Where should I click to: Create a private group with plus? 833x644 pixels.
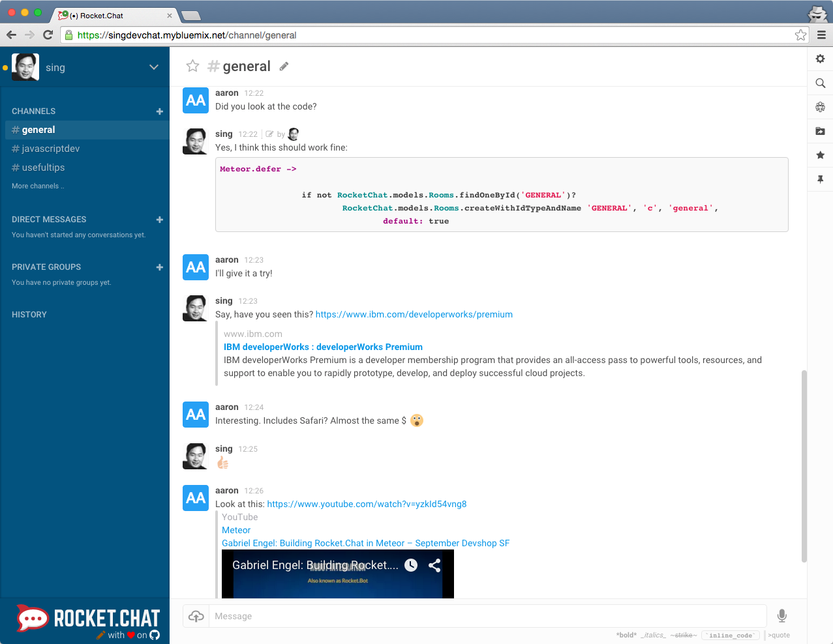coord(160,267)
